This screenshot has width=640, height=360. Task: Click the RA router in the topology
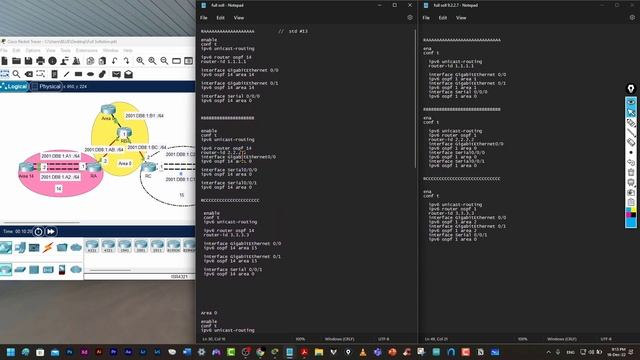tap(93, 167)
